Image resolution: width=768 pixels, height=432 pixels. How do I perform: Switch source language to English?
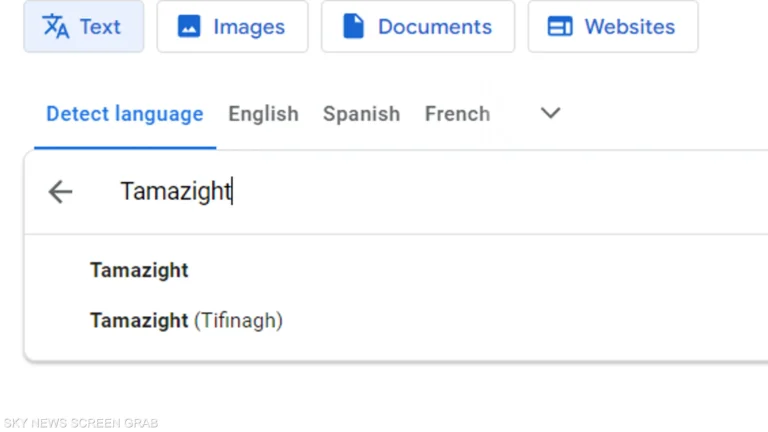coord(263,114)
